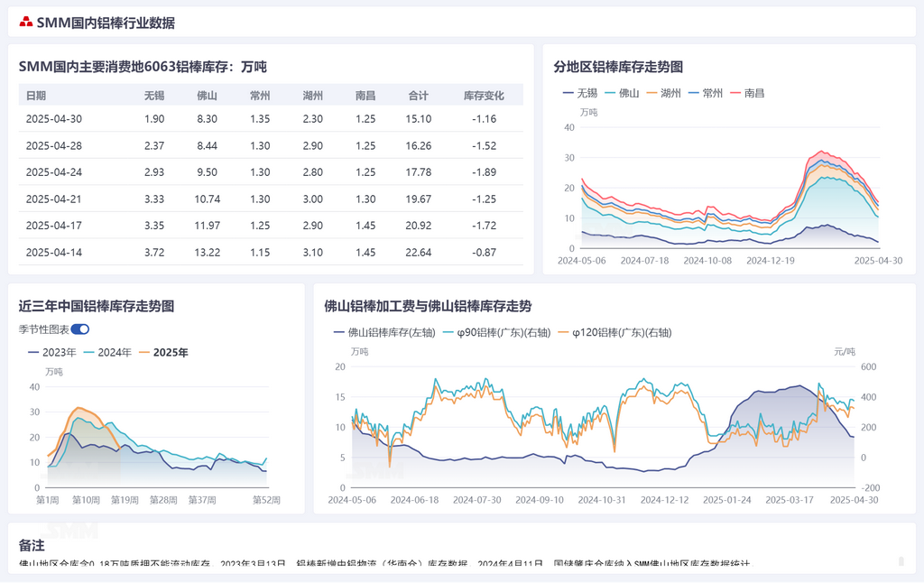
Task: Click the 13.22 佛山 value
Action: pos(208,253)
